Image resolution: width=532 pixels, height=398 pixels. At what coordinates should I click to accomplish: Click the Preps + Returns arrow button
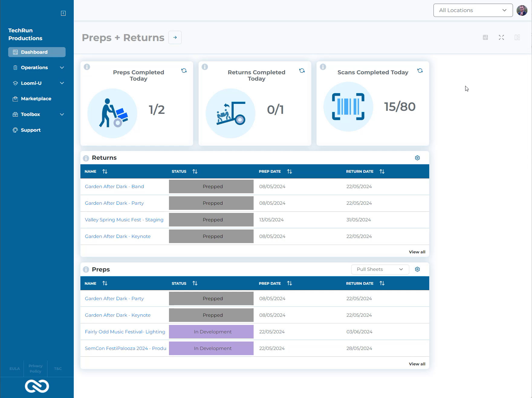point(175,37)
